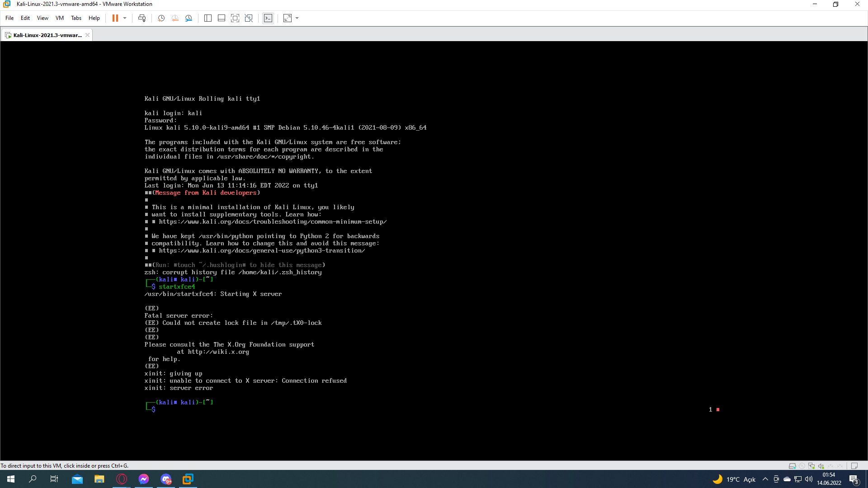Take a snapshot of this virtual machine

pyautogui.click(x=161, y=18)
